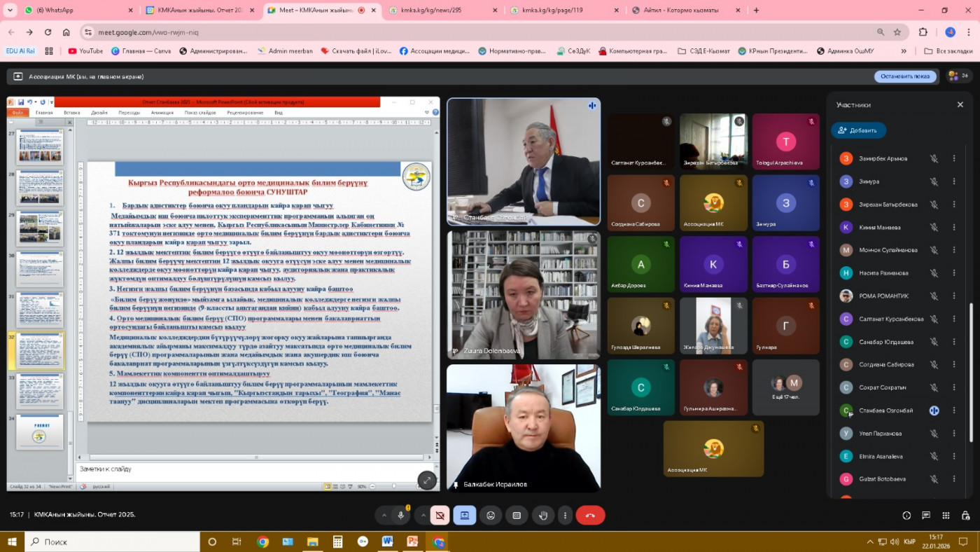Open the emoji reactions button

click(x=491, y=516)
